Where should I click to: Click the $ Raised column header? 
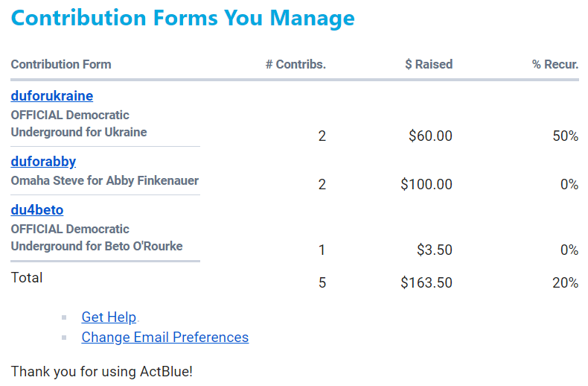click(428, 64)
